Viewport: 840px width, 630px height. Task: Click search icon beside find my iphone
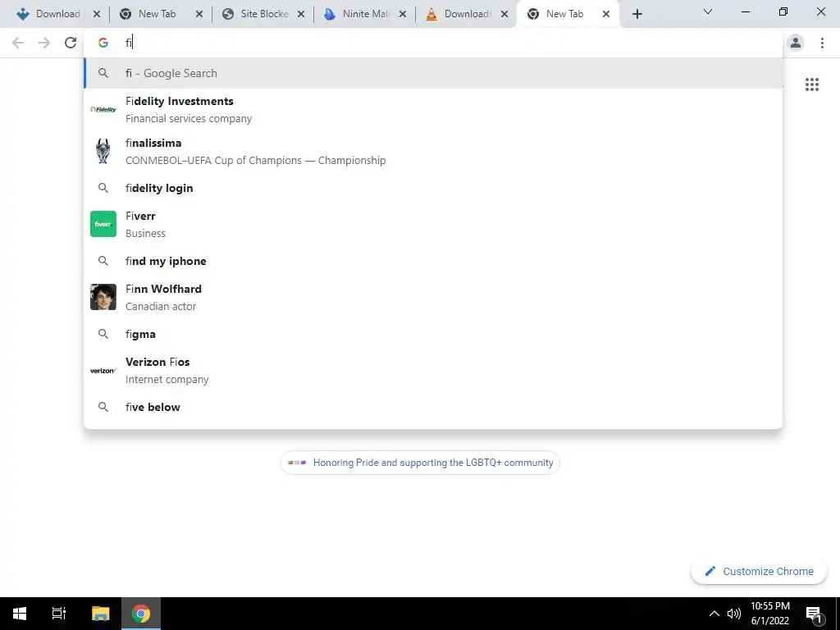pyautogui.click(x=103, y=261)
